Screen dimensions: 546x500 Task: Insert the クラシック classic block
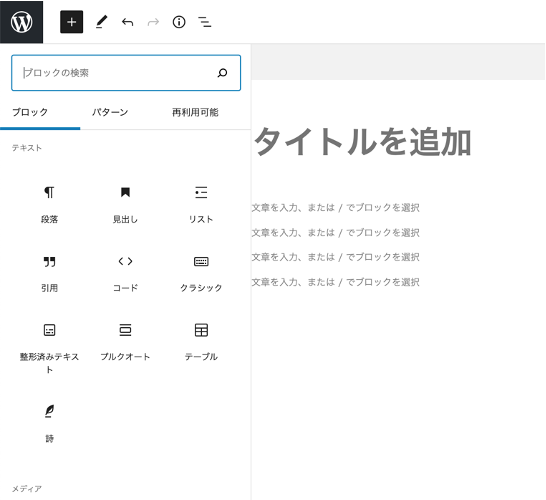coord(201,273)
